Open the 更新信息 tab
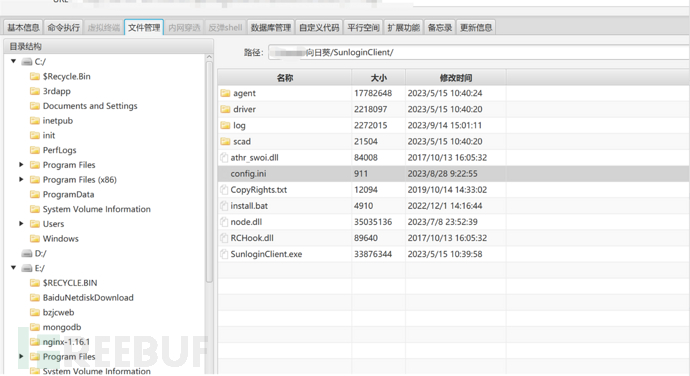The height and width of the screenshot is (376, 690). click(476, 27)
